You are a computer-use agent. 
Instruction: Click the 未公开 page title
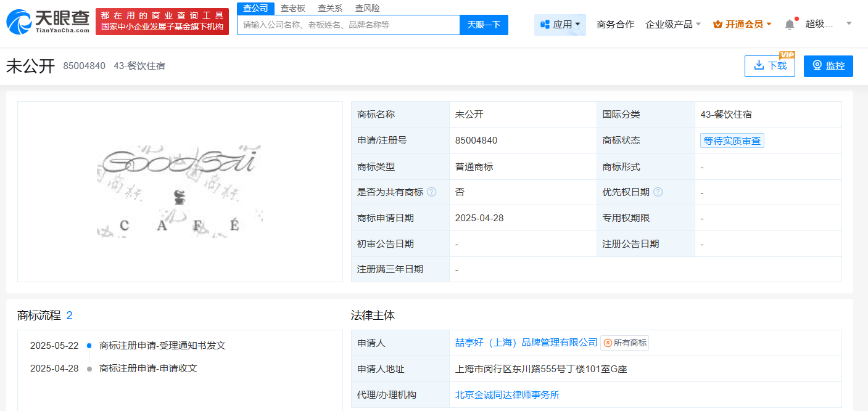[31, 66]
